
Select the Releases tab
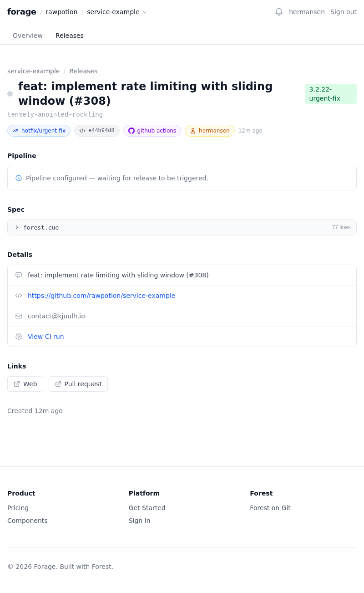[x=70, y=36]
